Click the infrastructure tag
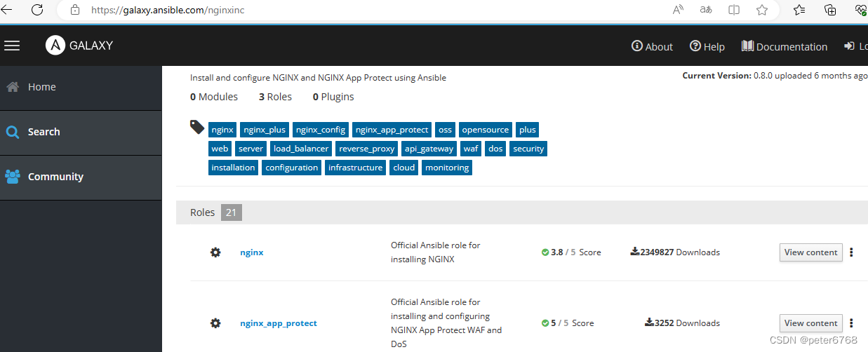 tap(356, 168)
